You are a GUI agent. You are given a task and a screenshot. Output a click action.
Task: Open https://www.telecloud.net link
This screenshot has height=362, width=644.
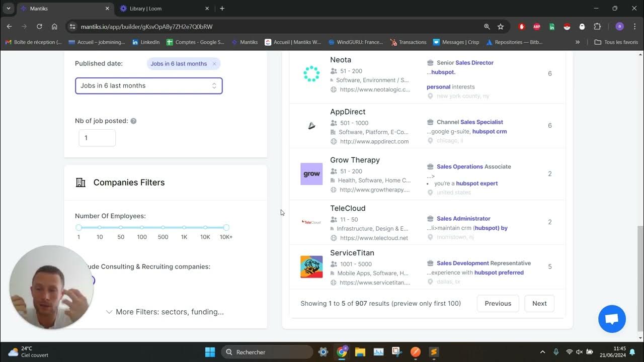pyautogui.click(x=374, y=238)
